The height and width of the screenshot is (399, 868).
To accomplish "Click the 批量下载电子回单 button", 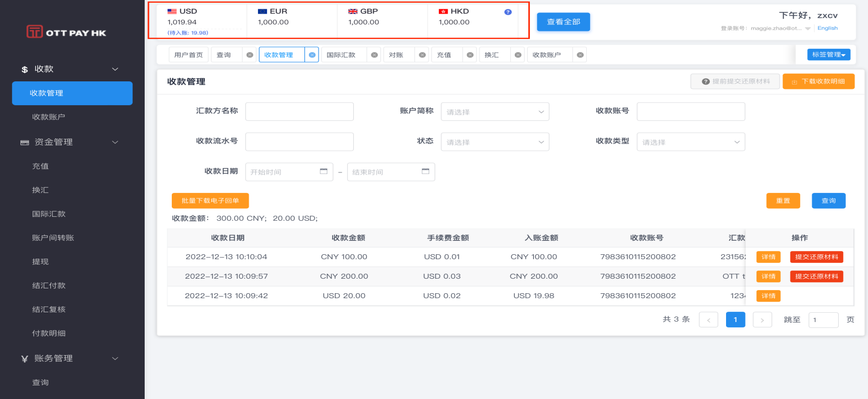I will (x=210, y=201).
